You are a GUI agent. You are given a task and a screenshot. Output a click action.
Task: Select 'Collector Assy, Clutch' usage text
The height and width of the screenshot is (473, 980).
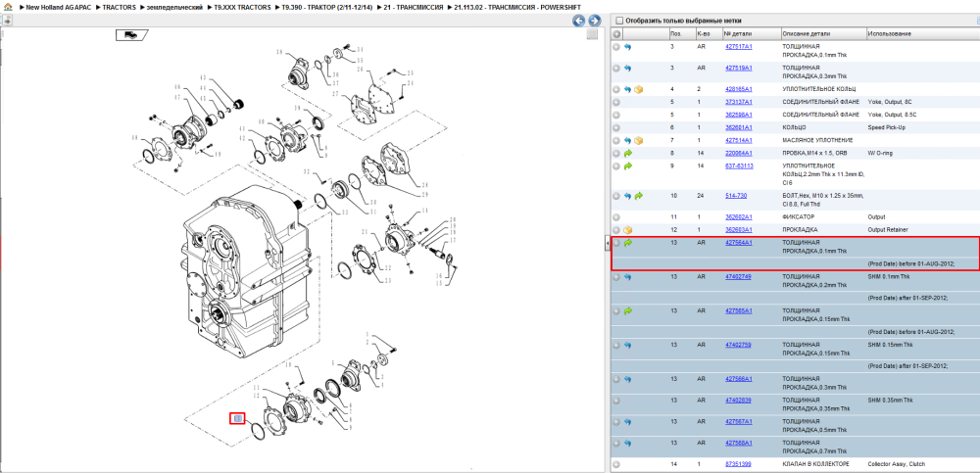pos(897,464)
